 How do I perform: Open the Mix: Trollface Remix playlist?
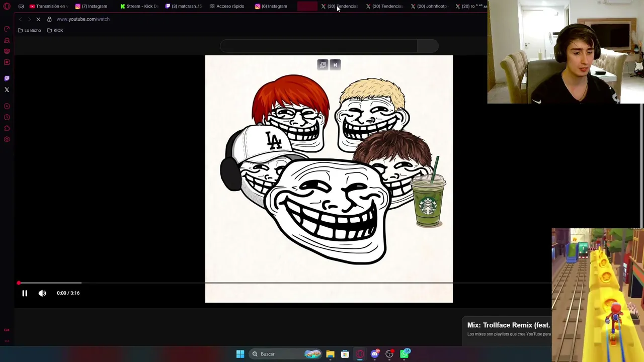tap(509, 325)
